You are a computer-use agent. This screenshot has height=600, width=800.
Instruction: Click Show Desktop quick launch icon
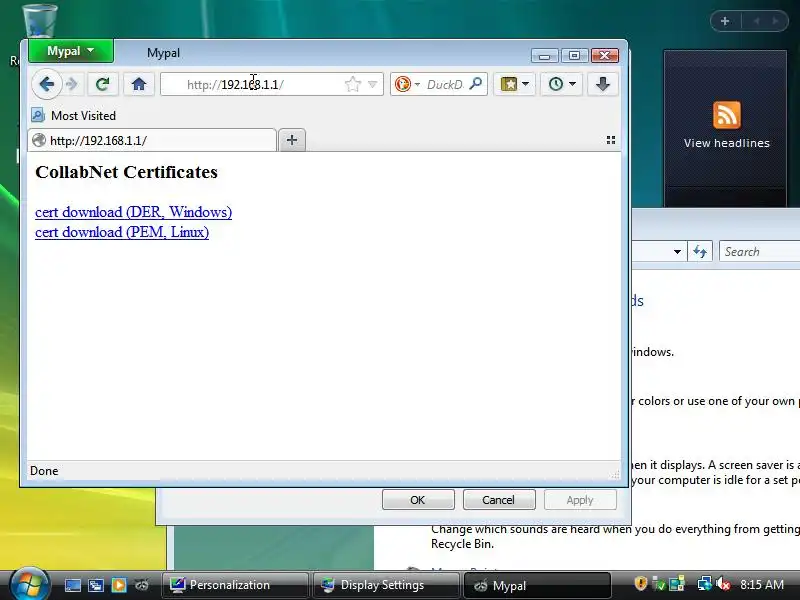(72, 585)
